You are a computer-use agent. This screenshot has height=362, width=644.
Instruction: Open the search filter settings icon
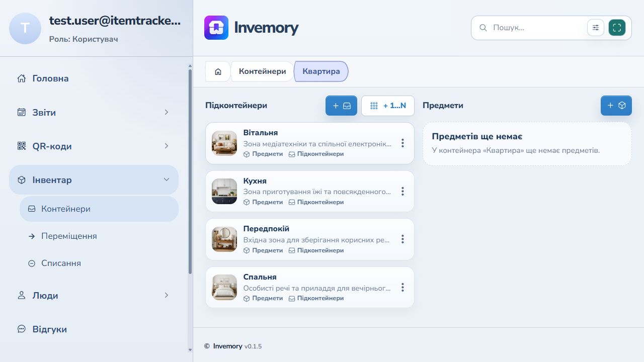596,28
